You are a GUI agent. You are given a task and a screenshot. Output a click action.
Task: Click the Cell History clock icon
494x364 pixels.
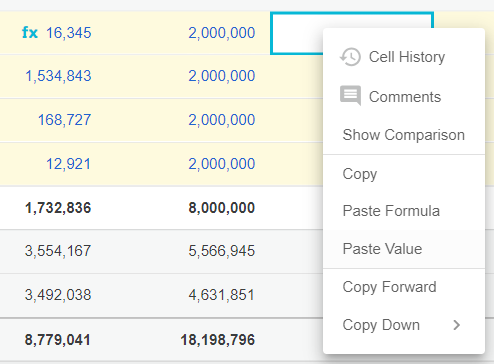coord(350,57)
